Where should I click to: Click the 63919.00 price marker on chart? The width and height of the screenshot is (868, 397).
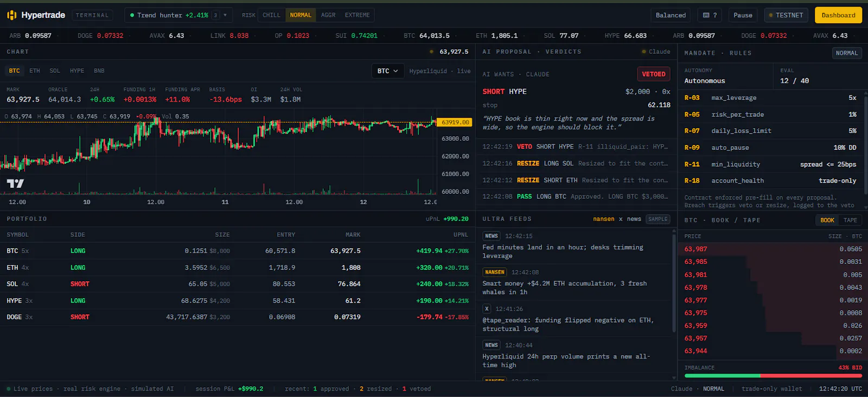(455, 122)
